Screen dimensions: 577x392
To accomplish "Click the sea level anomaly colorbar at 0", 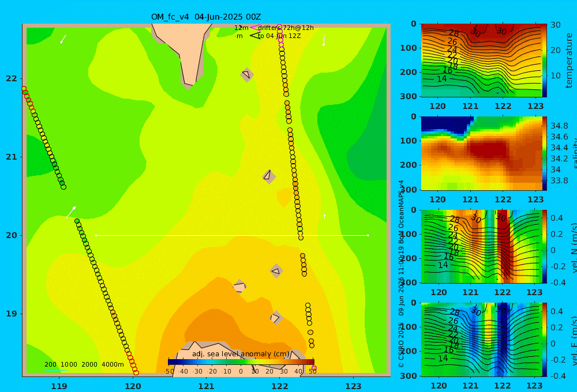I will pos(241,362).
